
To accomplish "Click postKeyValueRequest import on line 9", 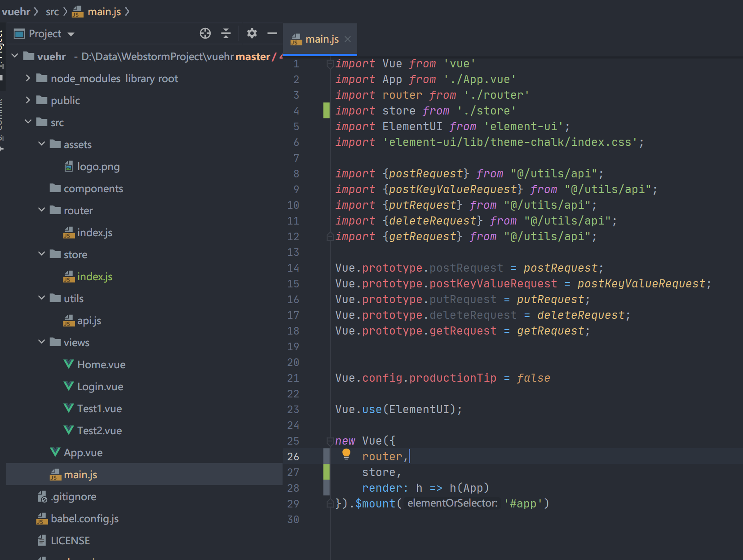I will pyautogui.click(x=453, y=190).
